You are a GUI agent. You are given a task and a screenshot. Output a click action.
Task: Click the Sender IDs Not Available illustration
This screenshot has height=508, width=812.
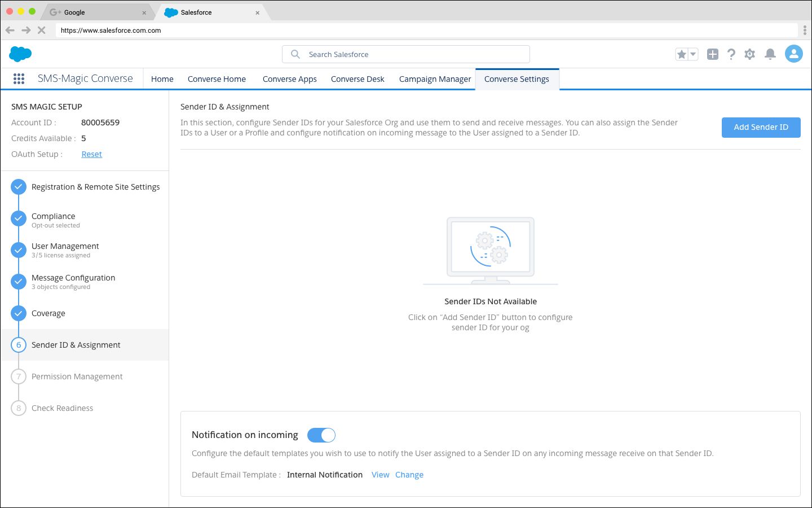(491, 251)
